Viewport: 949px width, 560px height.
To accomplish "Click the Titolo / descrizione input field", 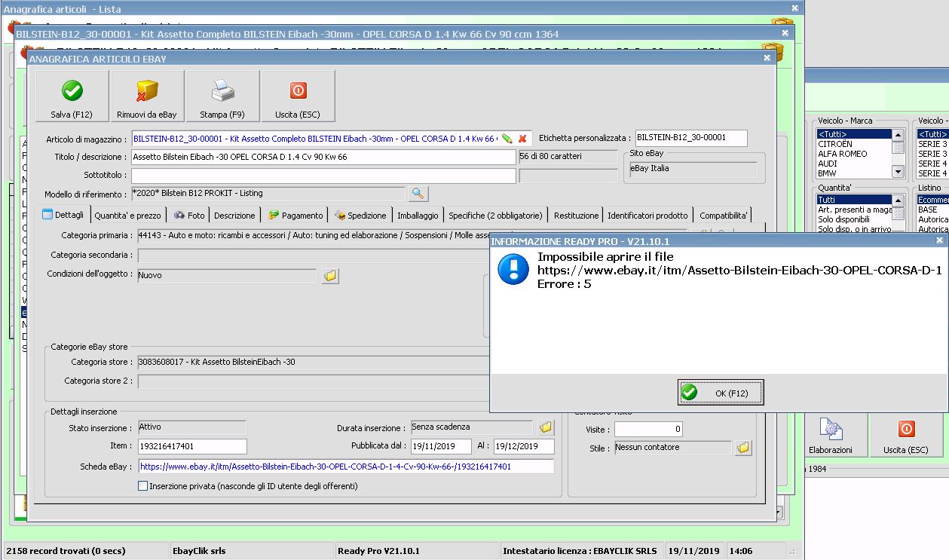I will coord(323,157).
